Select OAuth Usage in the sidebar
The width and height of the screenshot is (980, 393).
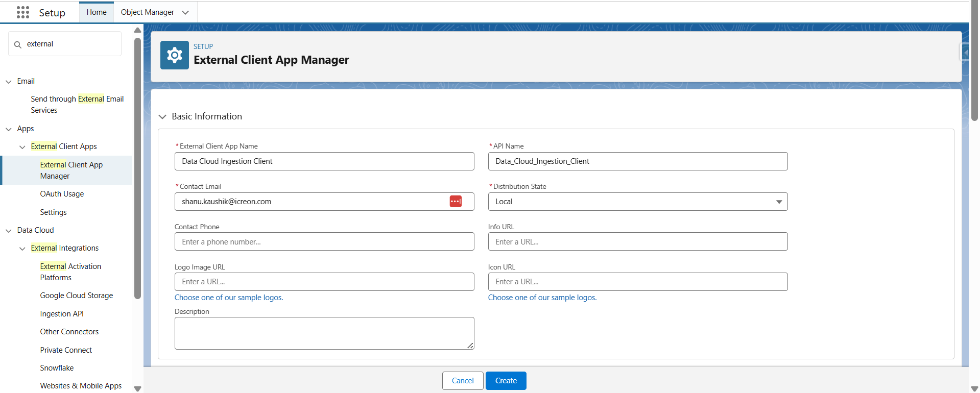pyautogui.click(x=62, y=194)
